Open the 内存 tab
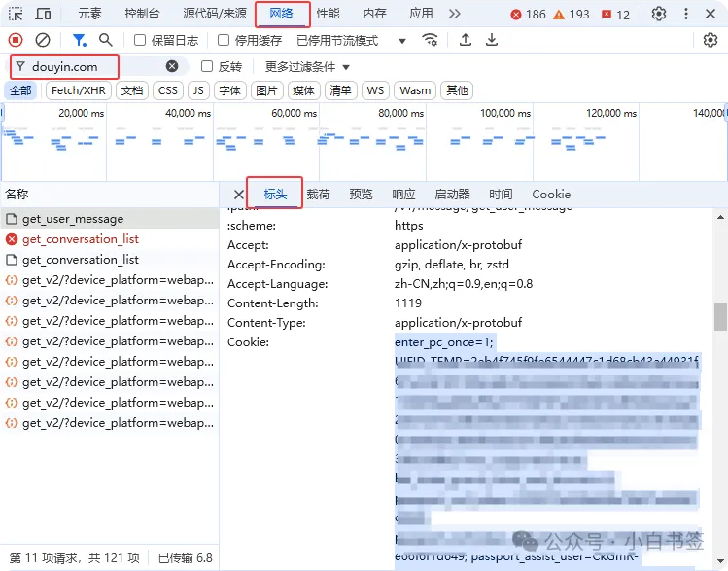 [374, 14]
